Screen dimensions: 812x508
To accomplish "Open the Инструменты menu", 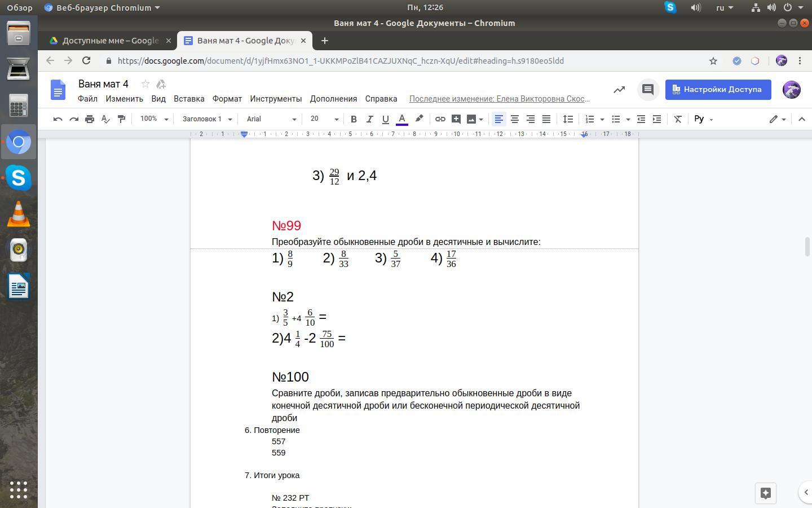I will coord(276,99).
